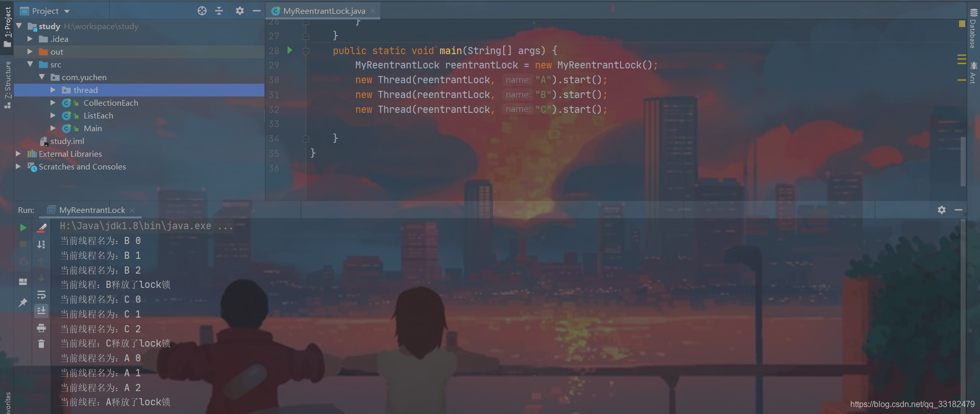Open Project panel settings gear
980x414 pixels.
(x=239, y=11)
